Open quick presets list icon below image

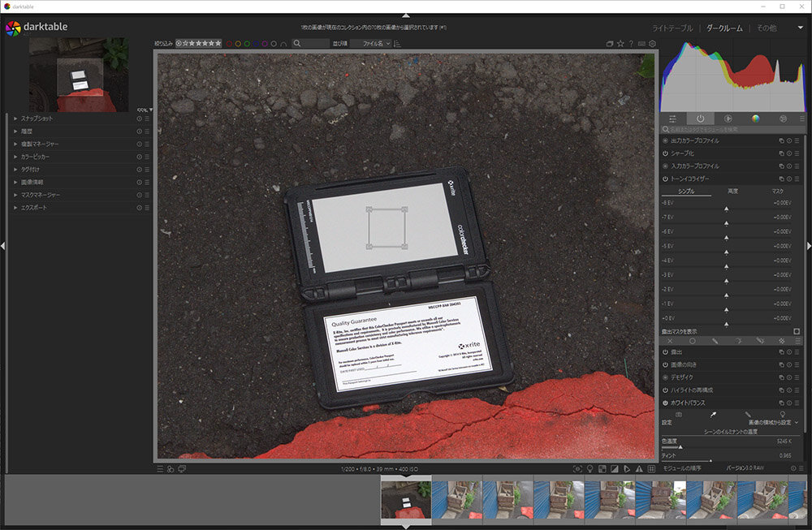click(160, 469)
